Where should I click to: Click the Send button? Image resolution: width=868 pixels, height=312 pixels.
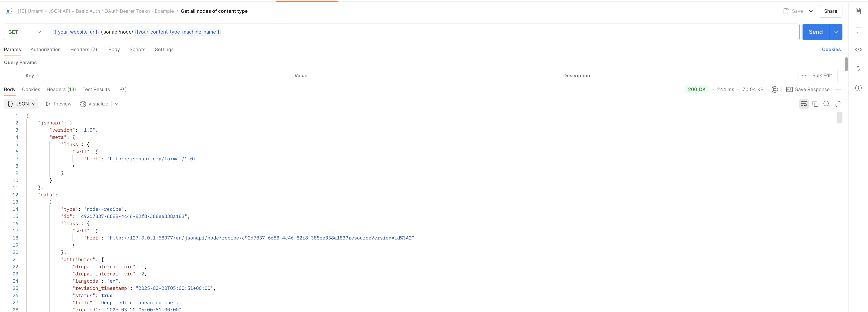(815, 32)
